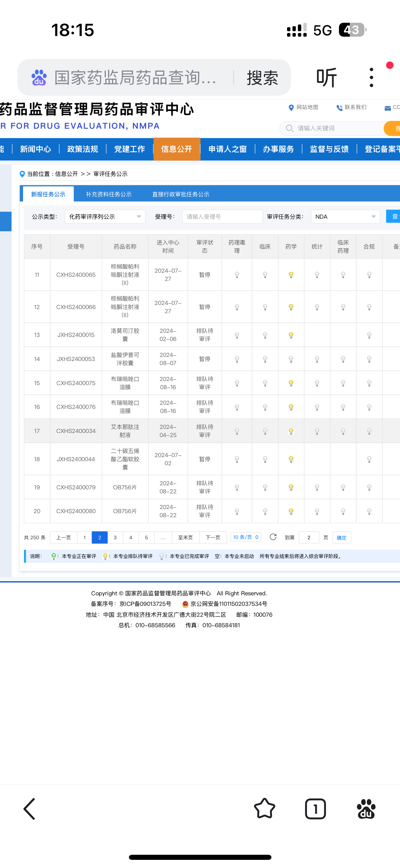400x868 pixels.
Task: Click 受理号 cell JXHS2400053
Action: 76,359
